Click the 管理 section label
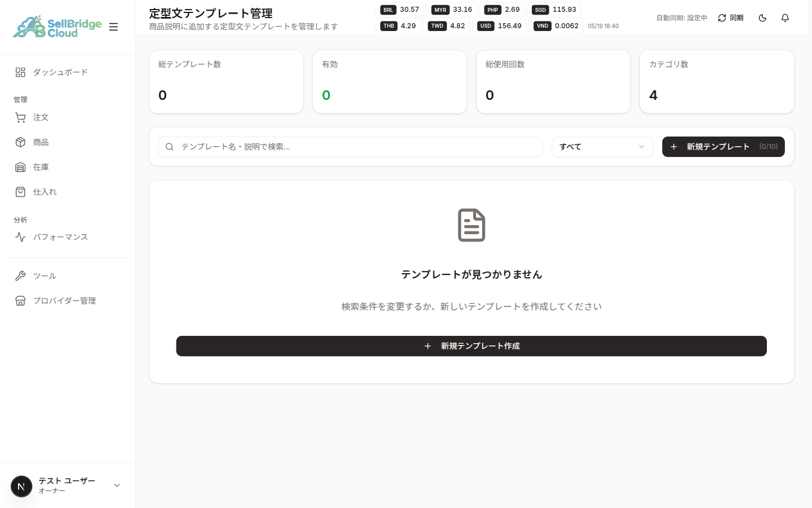Screen dimensions: 812x508 [x=20, y=99]
